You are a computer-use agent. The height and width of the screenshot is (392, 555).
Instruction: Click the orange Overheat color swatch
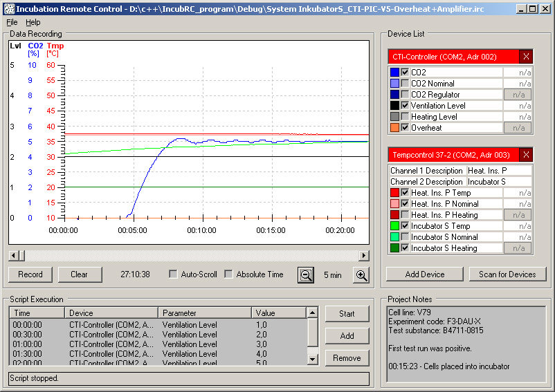tap(394, 128)
